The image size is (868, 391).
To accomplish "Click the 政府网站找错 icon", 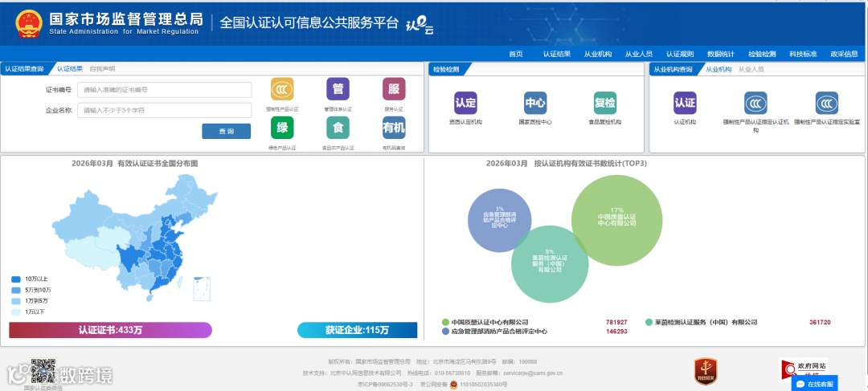I will click(x=804, y=369).
